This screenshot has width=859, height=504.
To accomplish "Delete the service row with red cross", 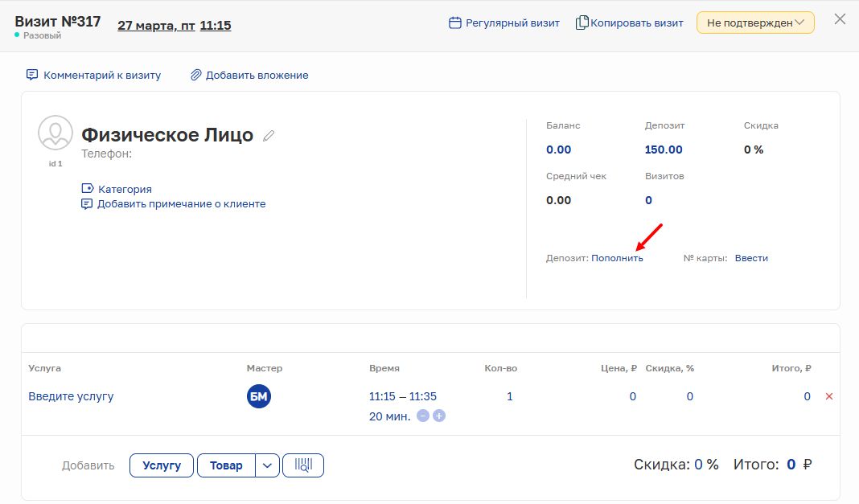I will tap(829, 396).
